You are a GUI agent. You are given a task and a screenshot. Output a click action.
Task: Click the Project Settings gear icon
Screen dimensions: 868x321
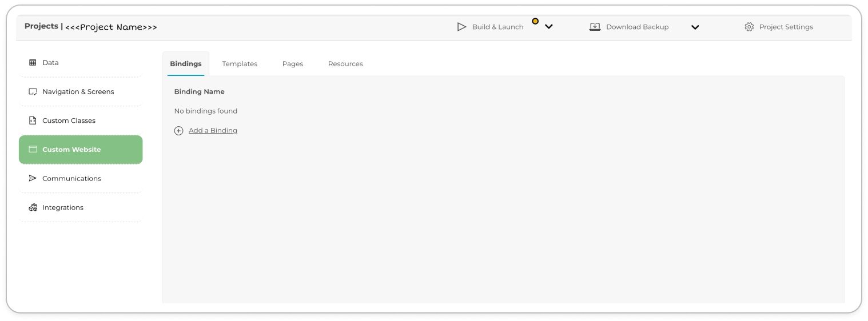749,27
